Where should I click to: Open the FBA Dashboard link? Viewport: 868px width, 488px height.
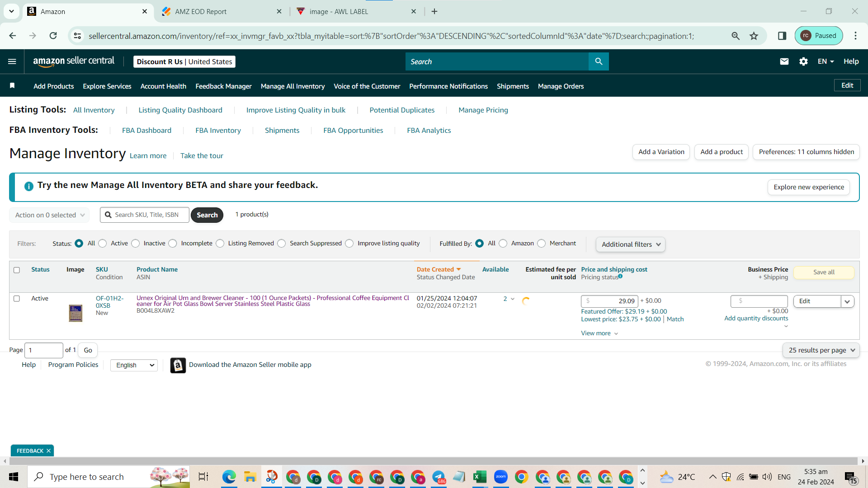click(x=146, y=131)
